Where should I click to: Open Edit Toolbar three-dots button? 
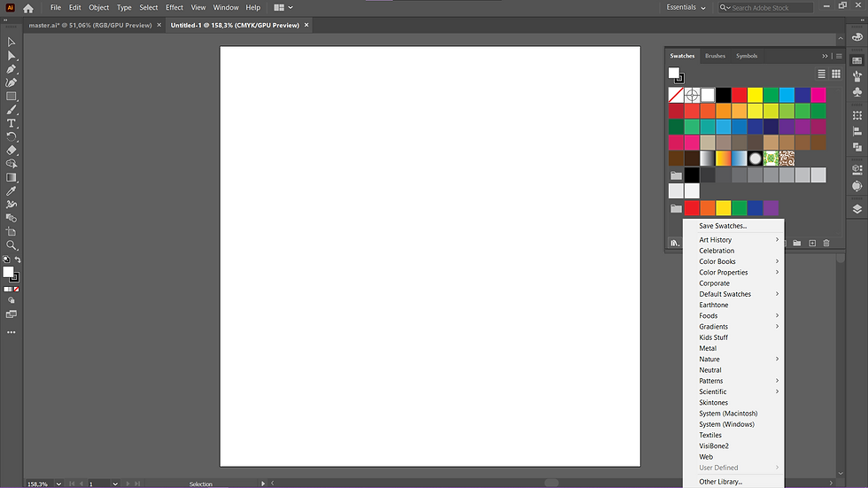[11, 332]
